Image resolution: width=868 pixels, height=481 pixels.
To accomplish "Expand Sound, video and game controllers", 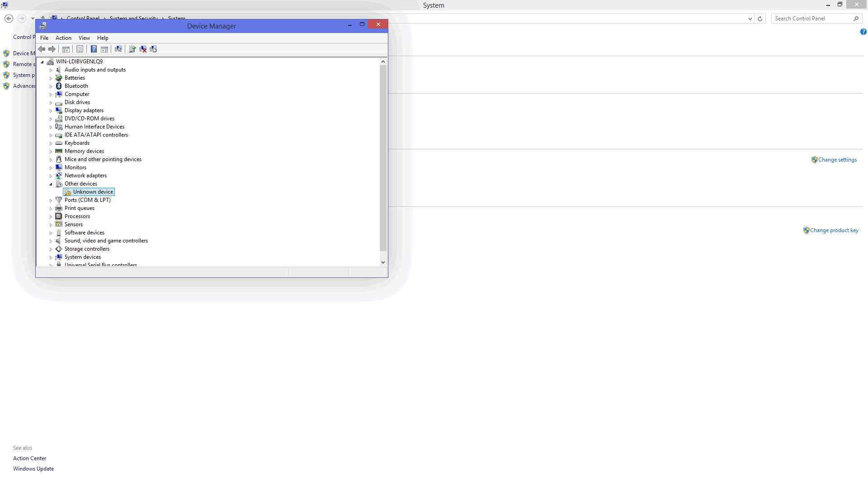I will tap(51, 241).
